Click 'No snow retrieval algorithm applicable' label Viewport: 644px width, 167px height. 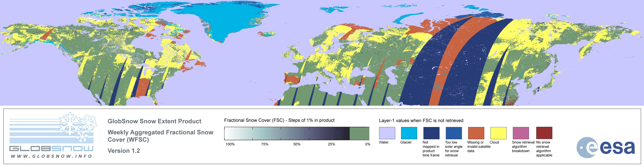click(x=544, y=149)
